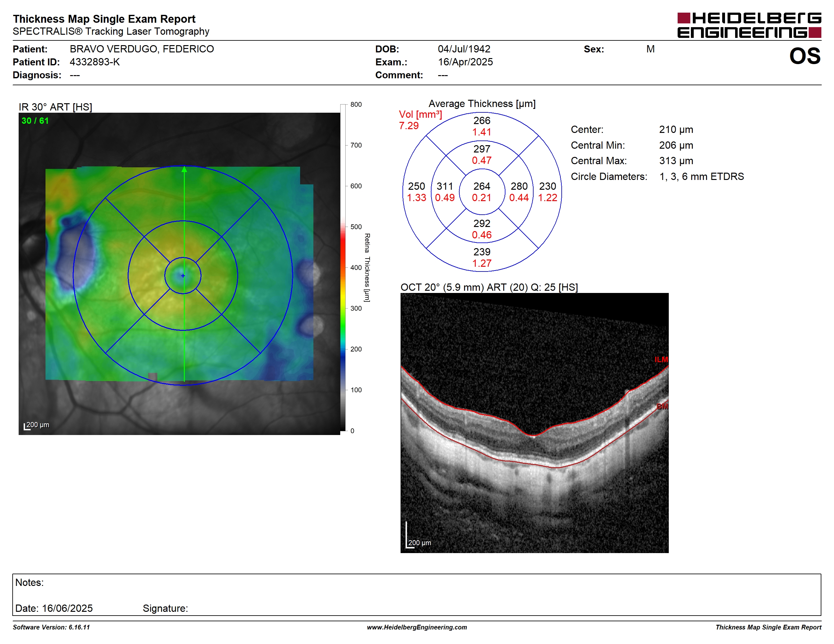Click the Patient ID value 4332893-K
This screenshot has height=644, width=834.
click(95, 62)
